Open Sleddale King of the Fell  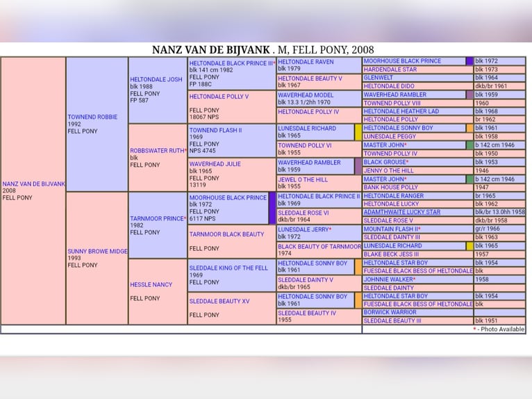click(228, 268)
